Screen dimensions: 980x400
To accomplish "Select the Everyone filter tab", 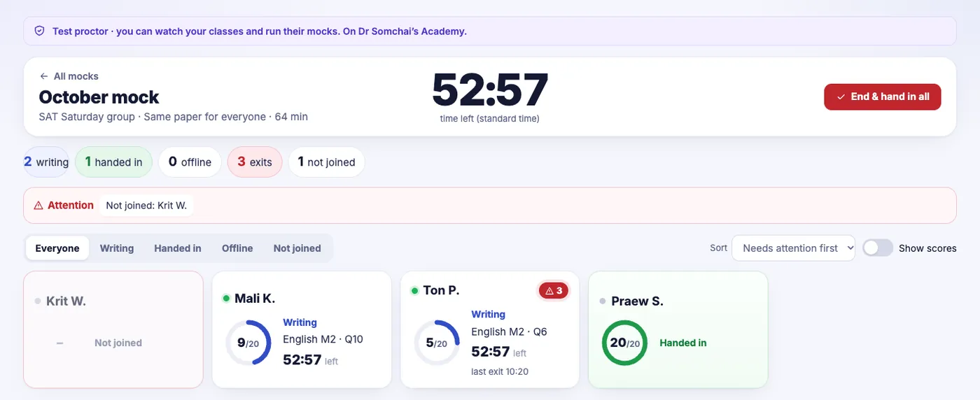I will click(57, 248).
